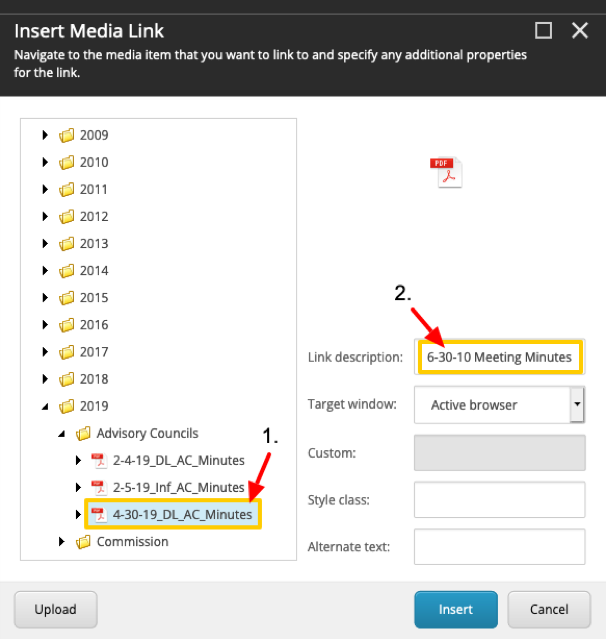Expand the 2010 folder arrow
The height and width of the screenshot is (639, 606).
pos(45,162)
